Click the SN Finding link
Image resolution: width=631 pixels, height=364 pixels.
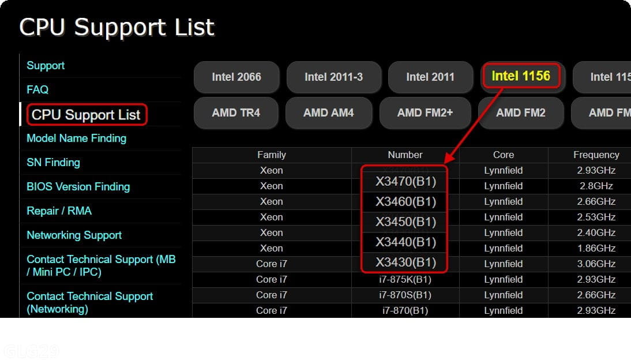click(53, 163)
